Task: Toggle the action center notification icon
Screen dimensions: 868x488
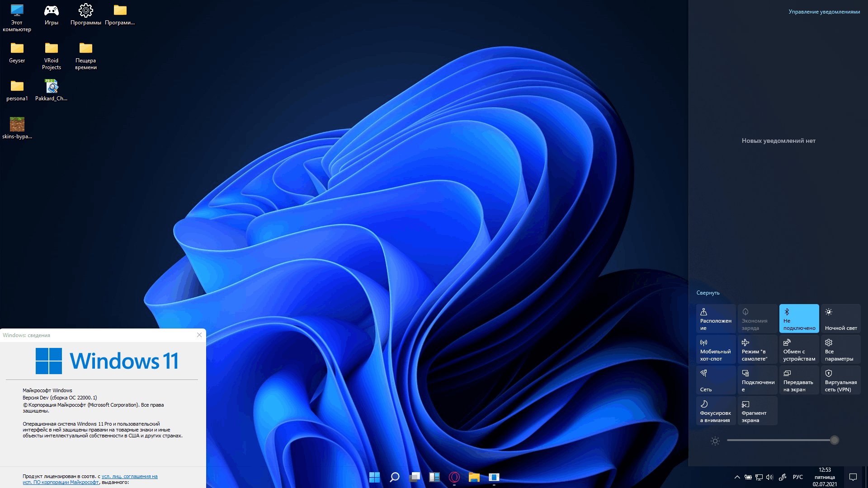Action: point(853,477)
